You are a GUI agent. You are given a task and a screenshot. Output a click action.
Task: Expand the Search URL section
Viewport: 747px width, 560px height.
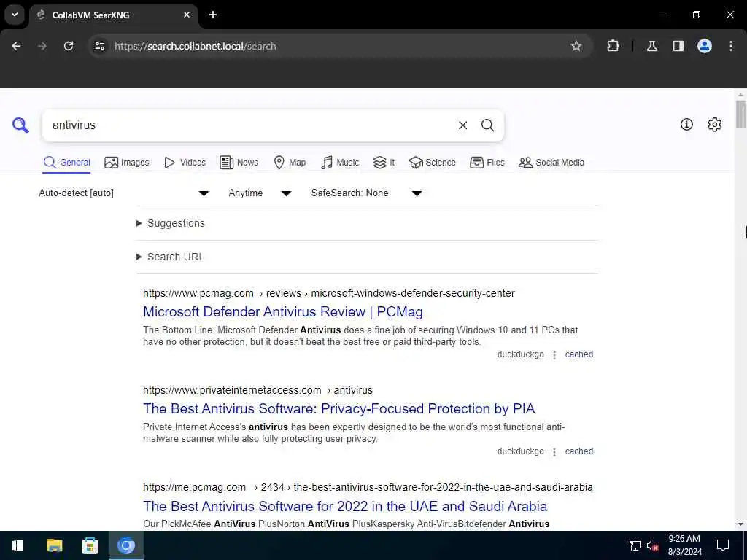pyautogui.click(x=170, y=257)
